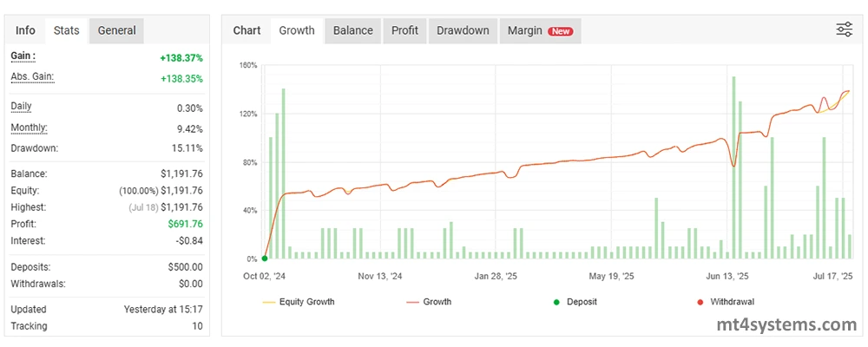This screenshot has height=347, width=868.
Task: View the Drawdown chart tab
Action: pyautogui.click(x=463, y=30)
